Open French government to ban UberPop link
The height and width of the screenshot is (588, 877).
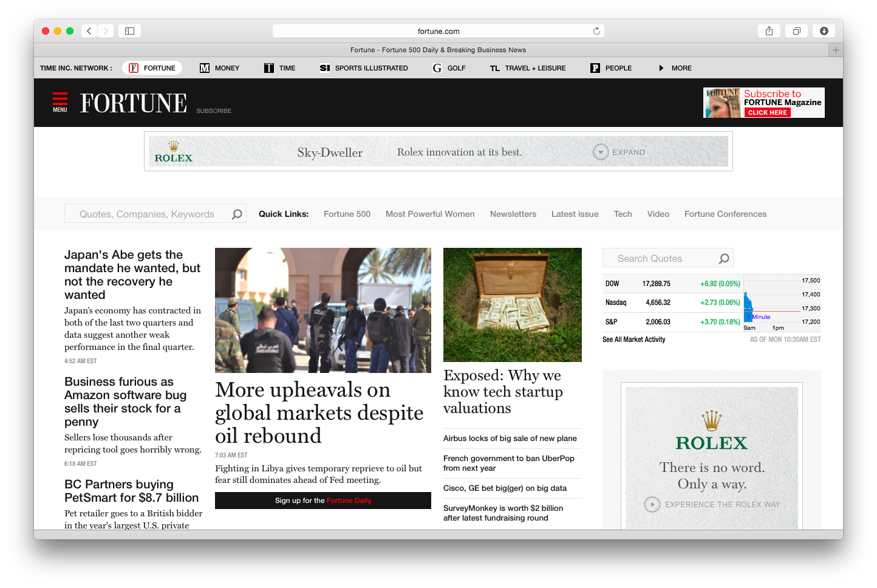(x=509, y=463)
